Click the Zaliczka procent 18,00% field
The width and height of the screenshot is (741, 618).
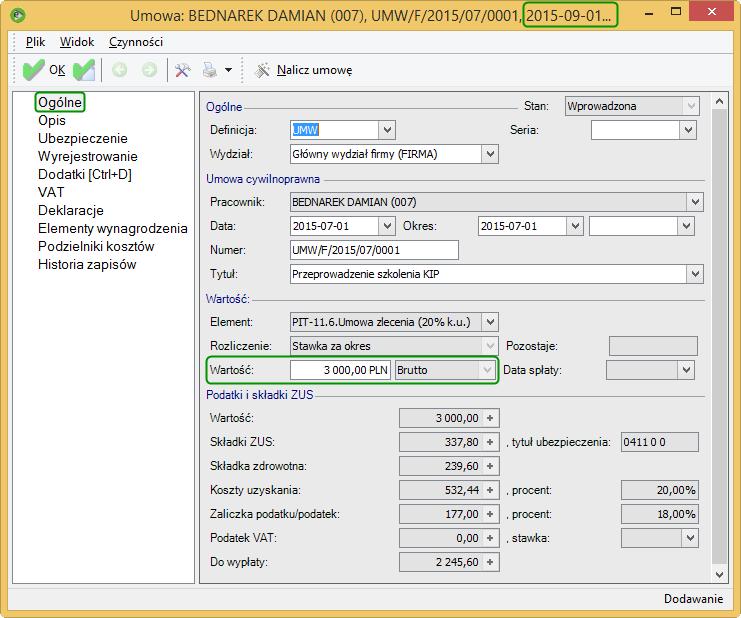pyautogui.click(x=660, y=514)
